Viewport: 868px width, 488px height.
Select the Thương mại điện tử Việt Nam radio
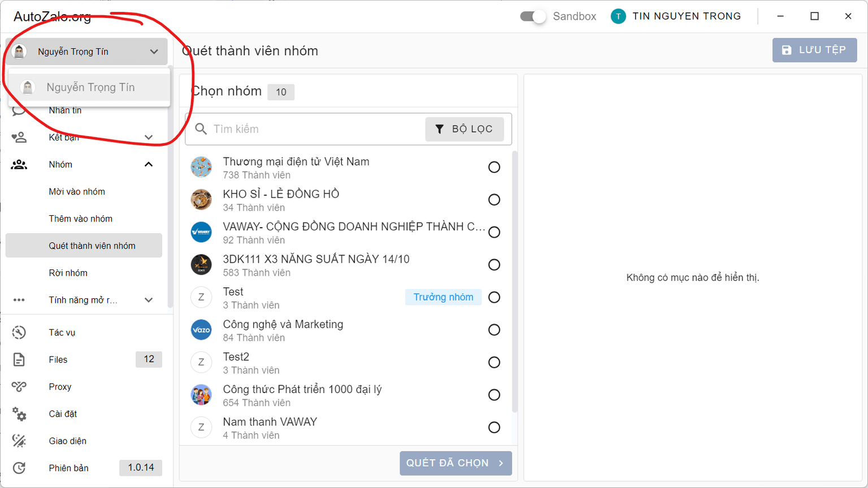pos(494,167)
